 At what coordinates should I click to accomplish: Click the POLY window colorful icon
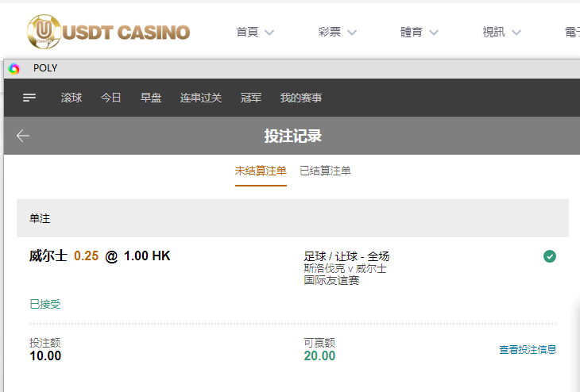(x=14, y=68)
